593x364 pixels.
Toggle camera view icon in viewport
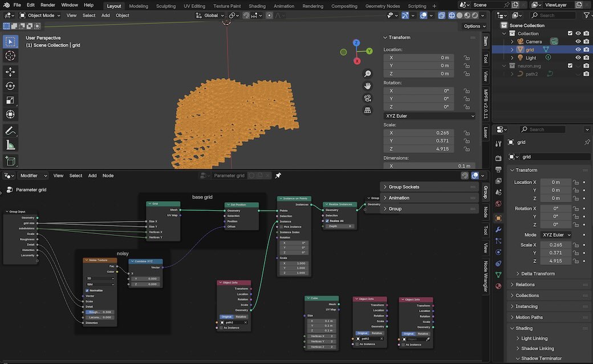[368, 98]
